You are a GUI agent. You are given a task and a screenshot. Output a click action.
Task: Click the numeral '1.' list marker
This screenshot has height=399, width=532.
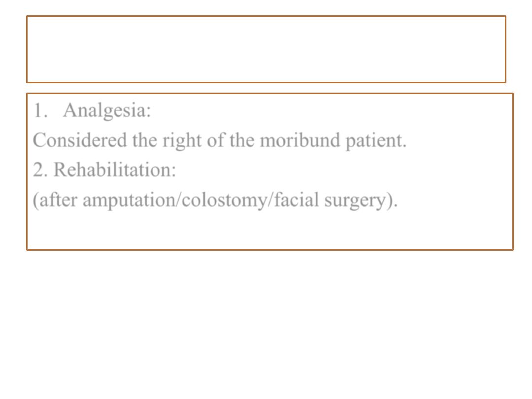coord(40,111)
